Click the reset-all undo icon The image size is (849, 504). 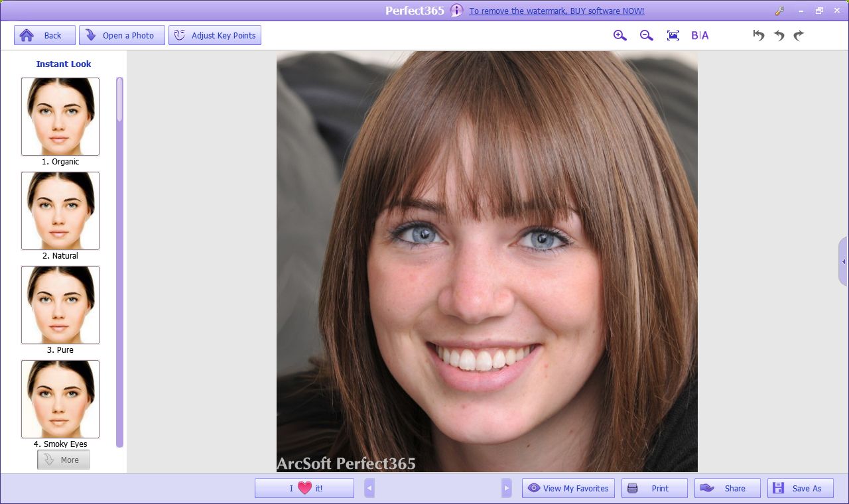759,36
